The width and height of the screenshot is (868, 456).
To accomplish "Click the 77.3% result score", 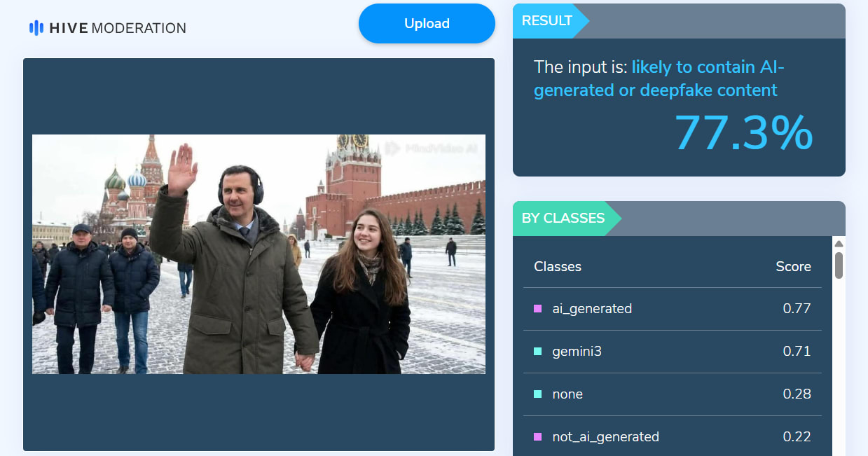I will (743, 132).
